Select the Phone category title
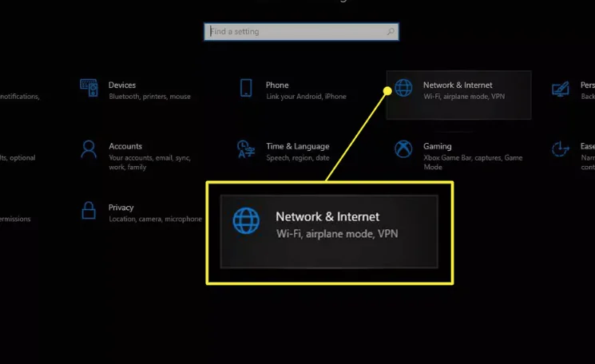This screenshot has height=364, width=595. pyautogui.click(x=277, y=85)
